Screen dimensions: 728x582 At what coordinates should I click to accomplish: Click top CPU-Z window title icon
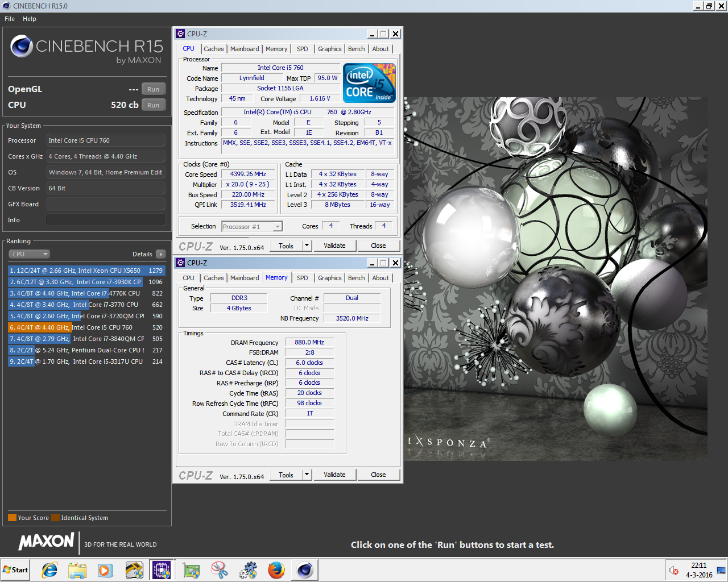180,34
